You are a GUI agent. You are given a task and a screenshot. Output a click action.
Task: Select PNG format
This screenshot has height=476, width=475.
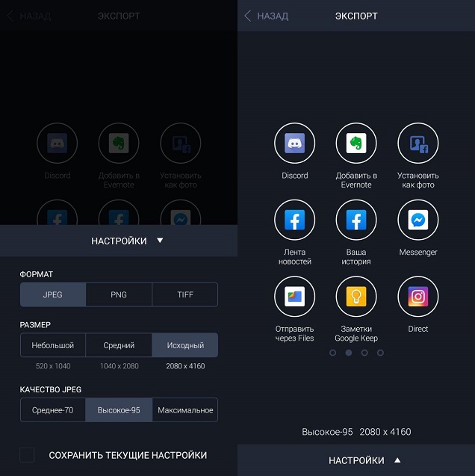[x=119, y=294]
